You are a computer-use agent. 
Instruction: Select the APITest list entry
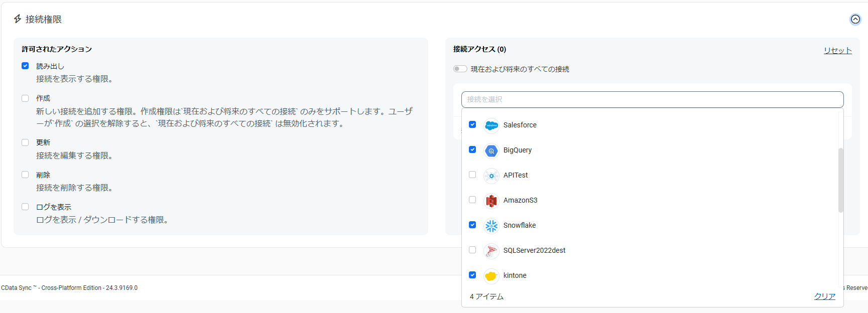coord(515,175)
